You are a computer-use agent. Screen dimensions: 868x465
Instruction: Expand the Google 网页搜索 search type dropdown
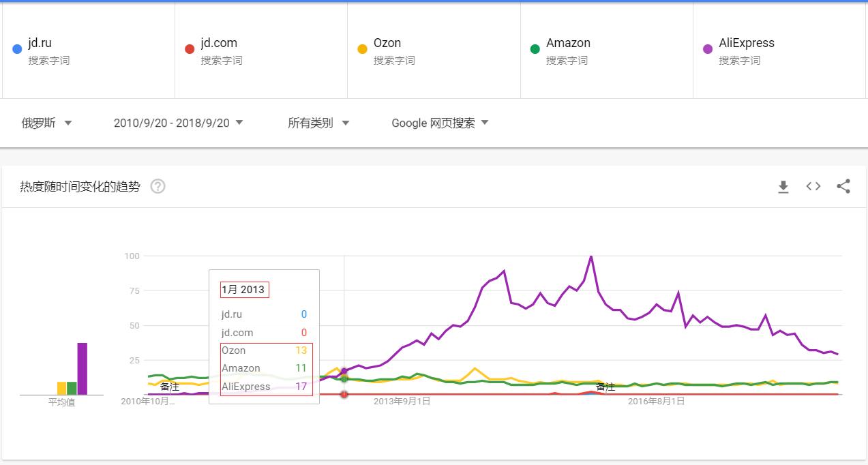coord(440,123)
